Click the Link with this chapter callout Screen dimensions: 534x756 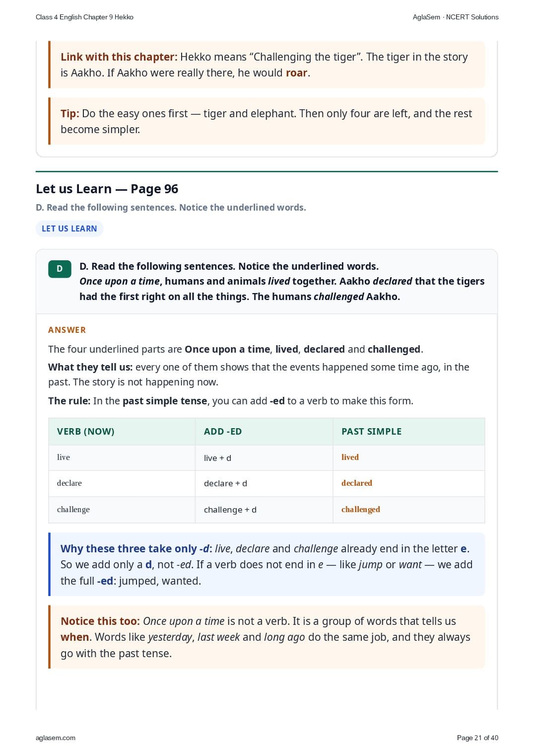[x=267, y=65]
